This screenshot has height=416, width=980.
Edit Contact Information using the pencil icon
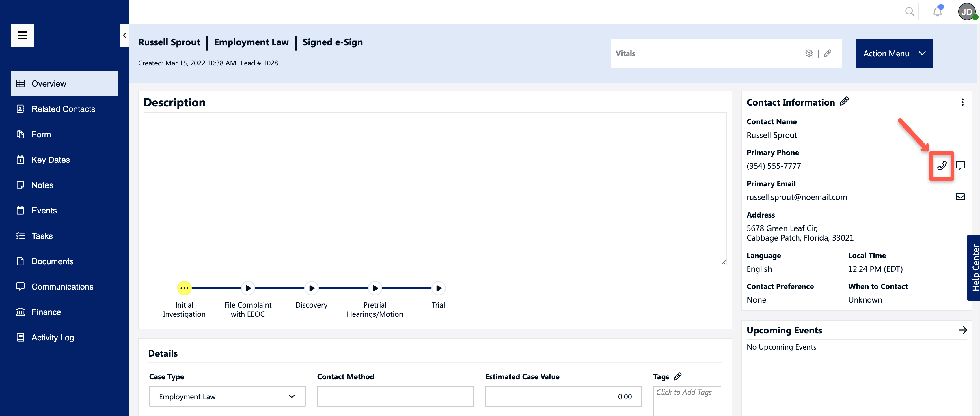coord(845,102)
